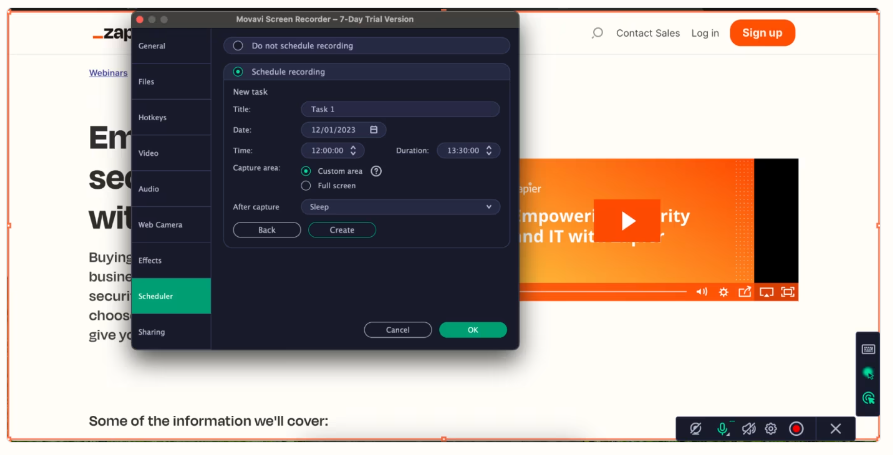Confirm preferences with the OK button
The height and width of the screenshot is (455, 893).
pos(473,330)
